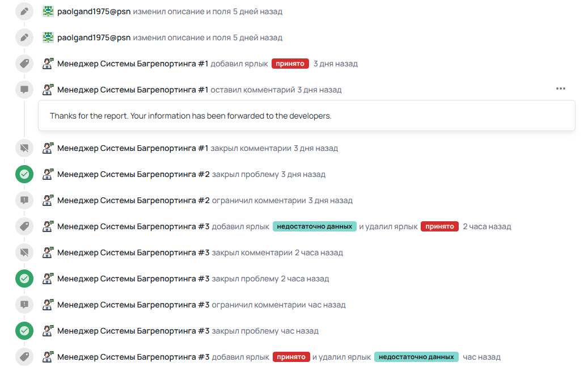
Task: Open the paolgand1975@psn profile in the first row
Action: click(94, 11)
